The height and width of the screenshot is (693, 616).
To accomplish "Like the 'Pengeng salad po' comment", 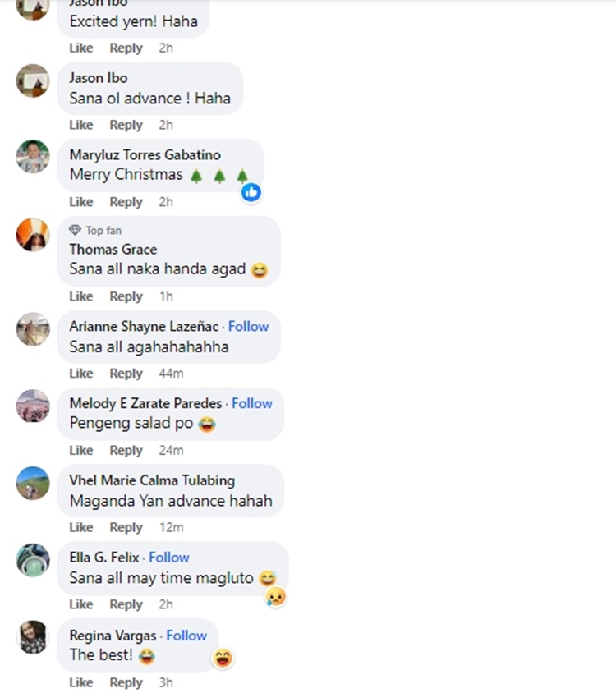I will pos(81,450).
